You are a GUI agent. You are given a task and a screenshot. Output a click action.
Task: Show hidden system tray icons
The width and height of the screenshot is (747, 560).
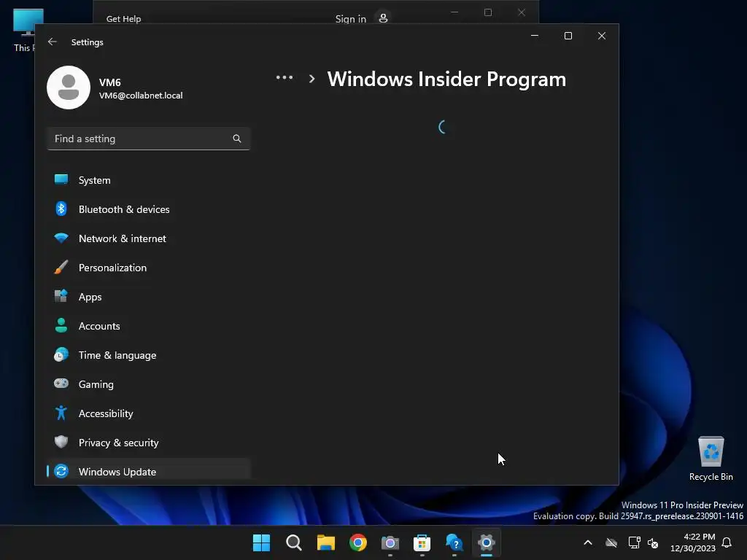(588, 542)
